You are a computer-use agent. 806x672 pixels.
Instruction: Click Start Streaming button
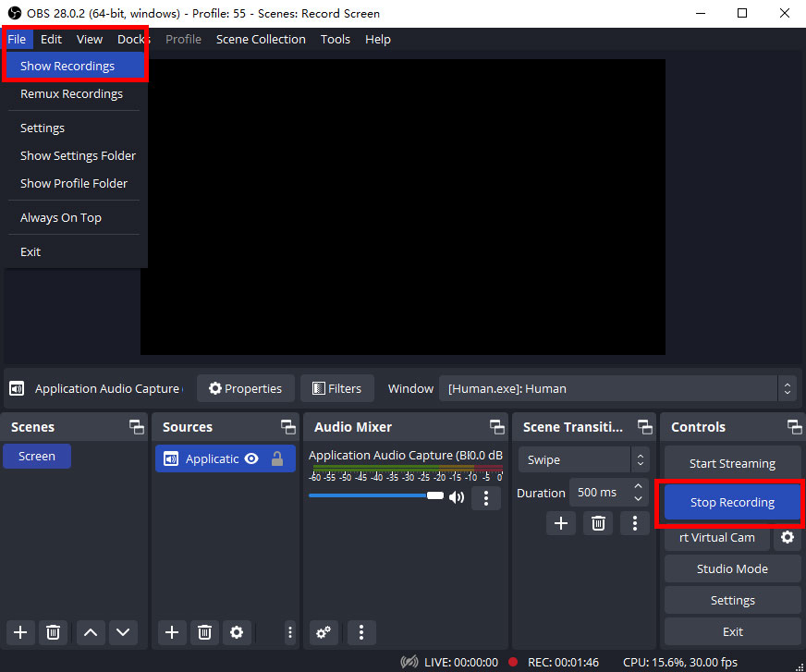pos(732,463)
